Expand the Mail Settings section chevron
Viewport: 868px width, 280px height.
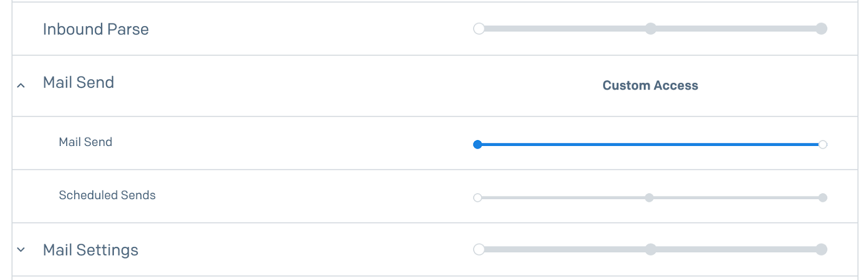pyautogui.click(x=21, y=250)
